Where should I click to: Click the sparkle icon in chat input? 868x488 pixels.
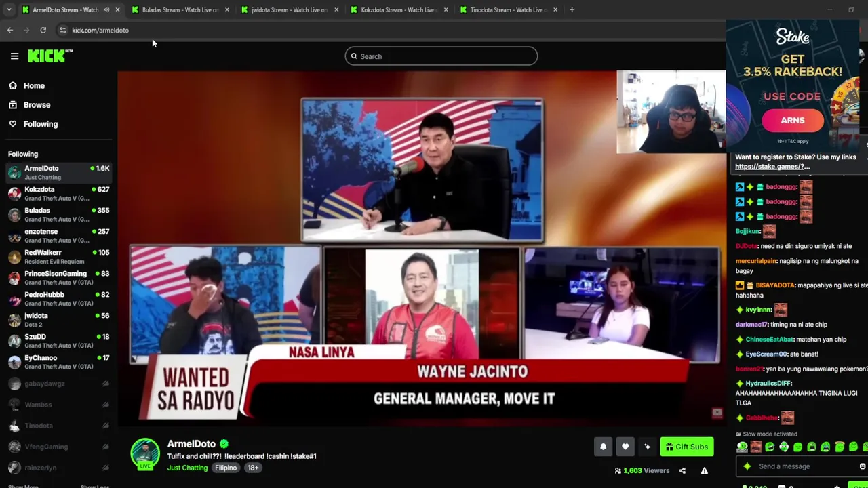(x=747, y=466)
